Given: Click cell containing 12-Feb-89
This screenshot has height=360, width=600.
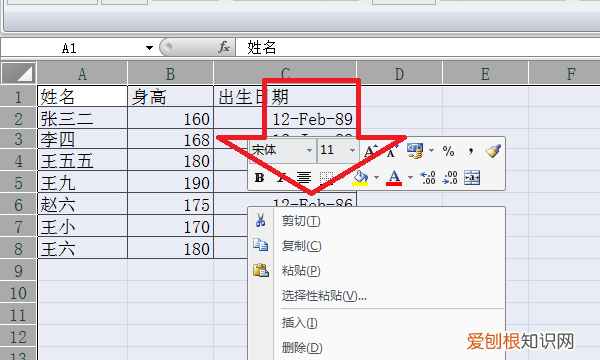Looking at the screenshot, I should 285,118.
